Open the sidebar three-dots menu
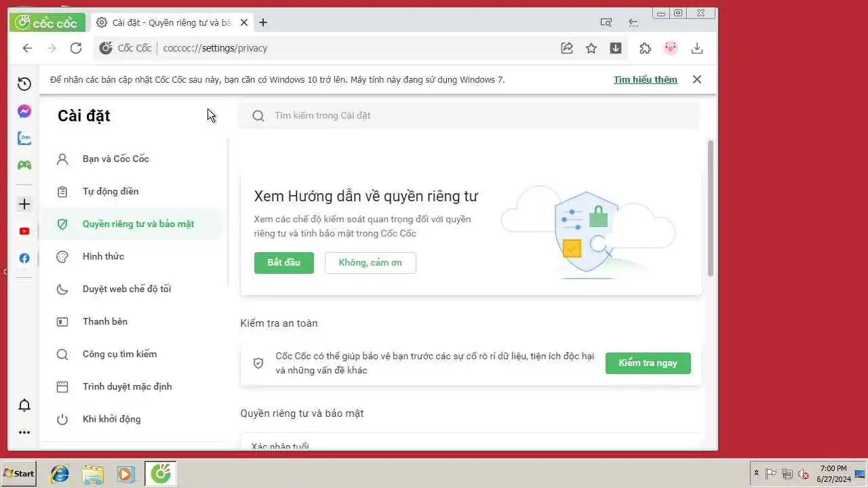 (x=24, y=432)
